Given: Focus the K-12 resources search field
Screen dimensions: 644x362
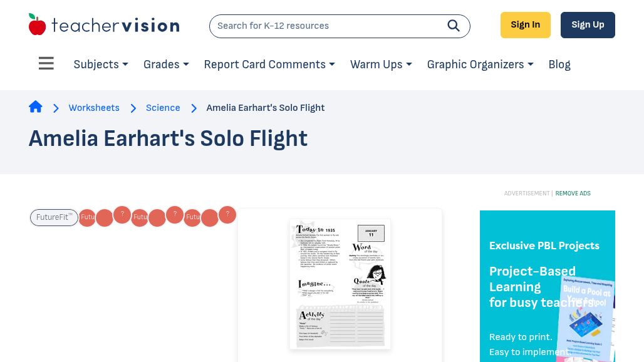Looking at the screenshot, I should click(326, 26).
